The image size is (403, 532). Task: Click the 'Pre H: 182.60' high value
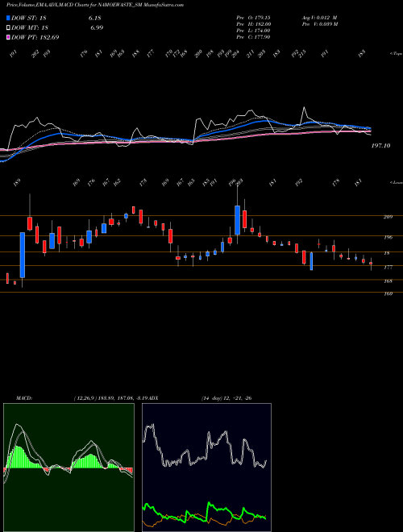(253, 24)
